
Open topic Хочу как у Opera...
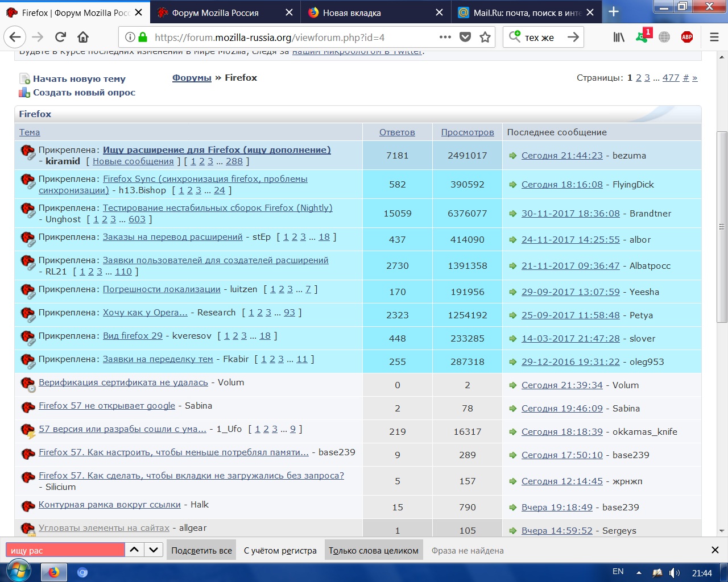pos(145,313)
